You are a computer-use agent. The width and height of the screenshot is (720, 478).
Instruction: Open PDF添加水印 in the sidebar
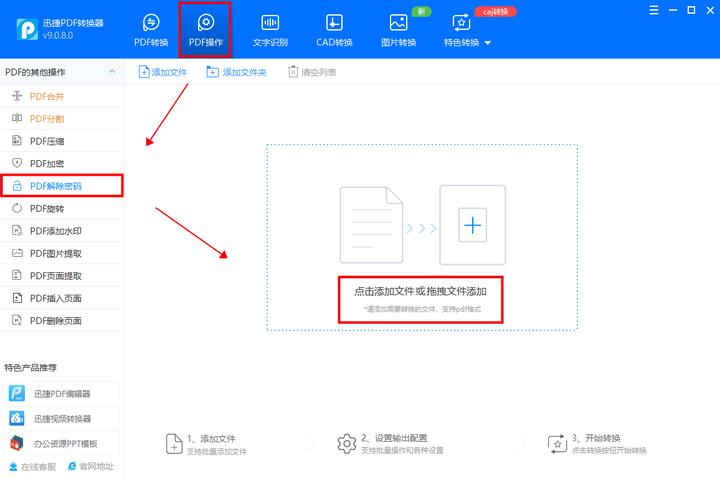tap(62, 231)
